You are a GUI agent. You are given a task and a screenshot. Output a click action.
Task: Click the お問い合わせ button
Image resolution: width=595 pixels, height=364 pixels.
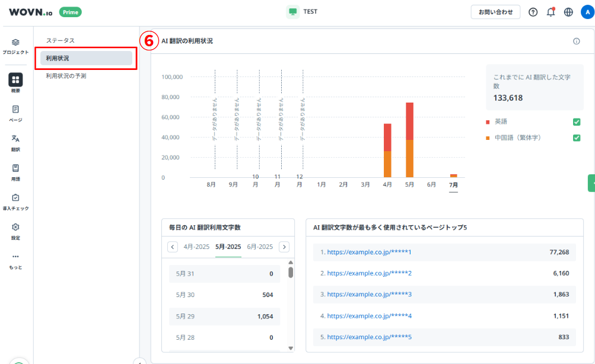click(x=495, y=12)
